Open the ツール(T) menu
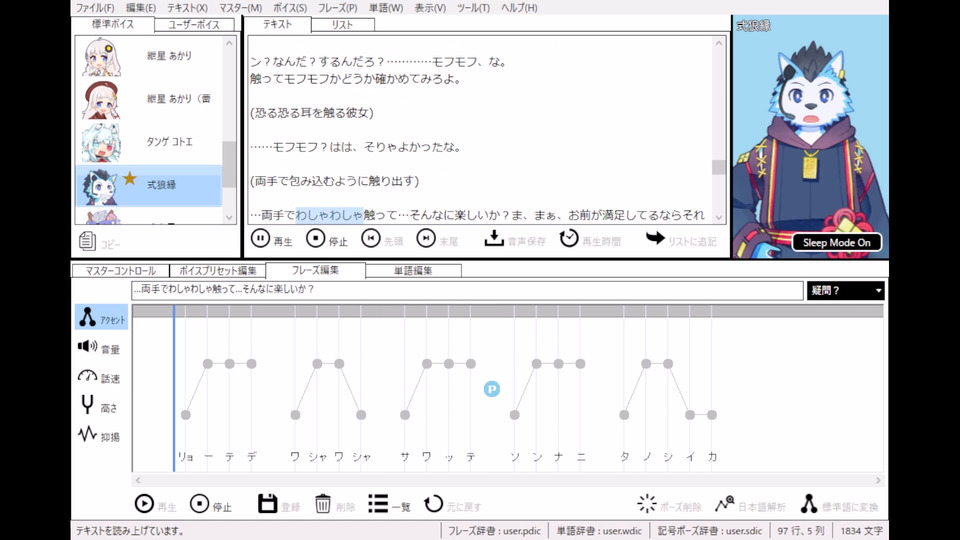Image resolution: width=960 pixels, height=540 pixels. (473, 8)
